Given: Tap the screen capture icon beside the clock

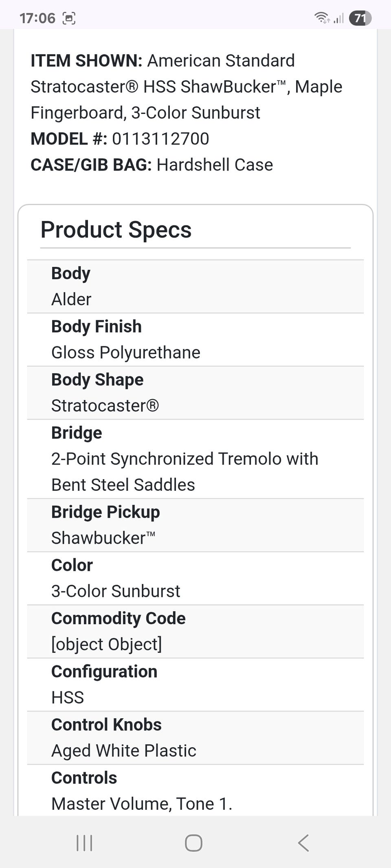Looking at the screenshot, I should 69,18.
